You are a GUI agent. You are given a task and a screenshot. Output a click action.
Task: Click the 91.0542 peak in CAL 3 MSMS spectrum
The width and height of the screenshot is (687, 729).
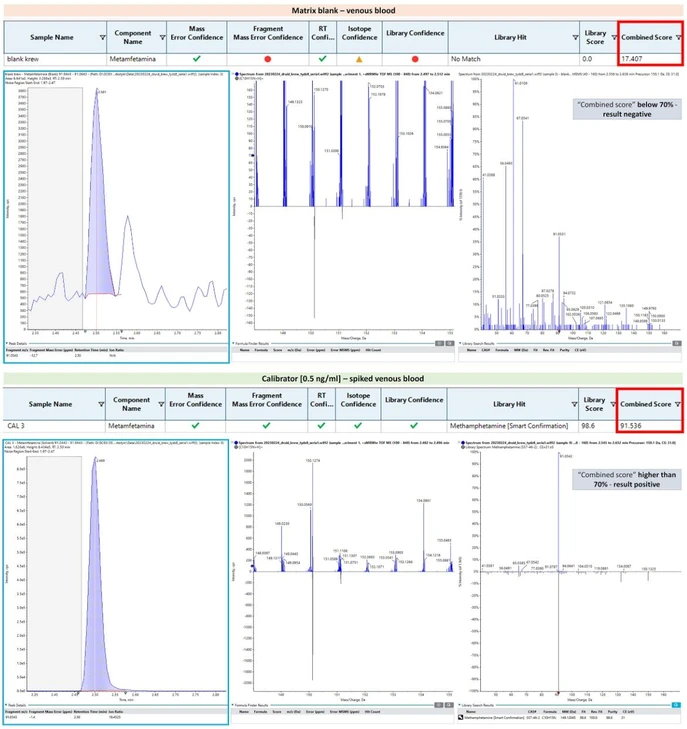(x=558, y=511)
